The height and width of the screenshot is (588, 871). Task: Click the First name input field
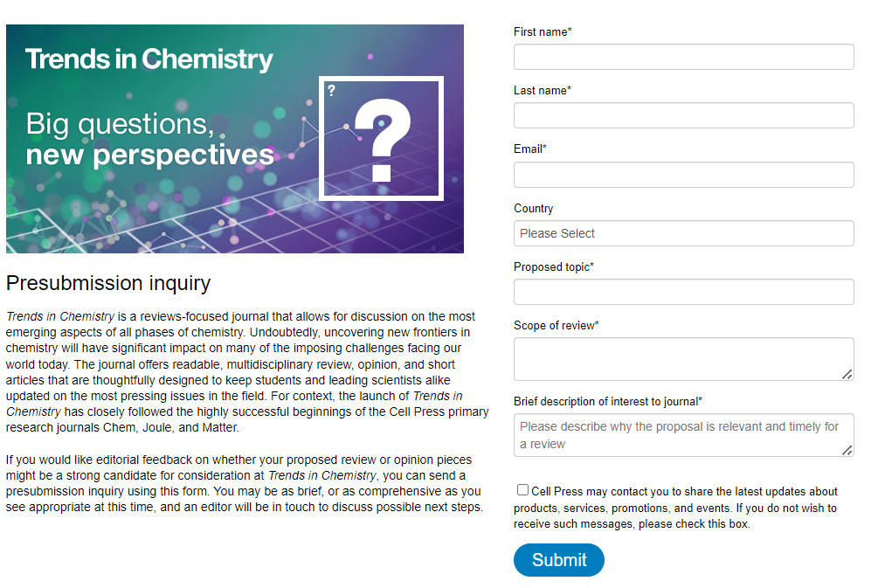pyautogui.click(x=683, y=57)
